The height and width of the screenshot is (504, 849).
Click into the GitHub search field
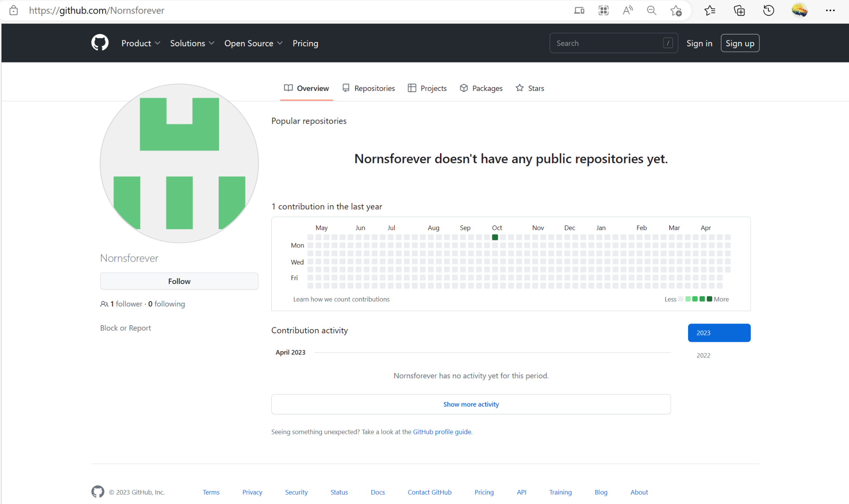click(x=607, y=43)
